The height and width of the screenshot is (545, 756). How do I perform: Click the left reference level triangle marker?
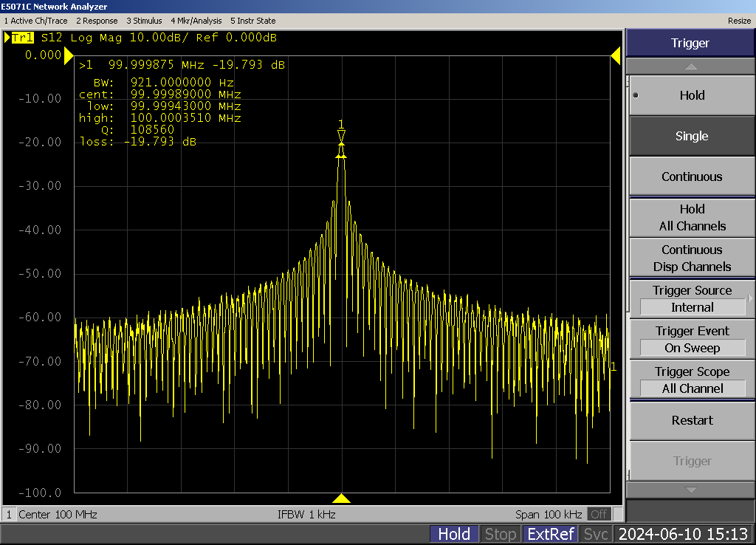pos(69,55)
